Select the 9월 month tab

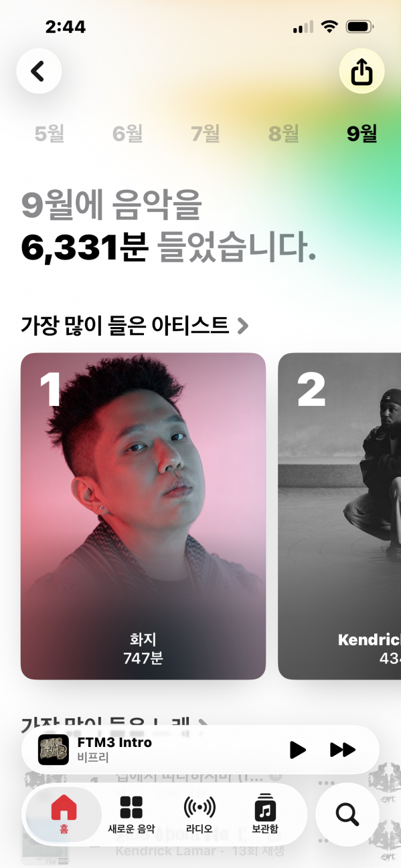[x=362, y=134]
